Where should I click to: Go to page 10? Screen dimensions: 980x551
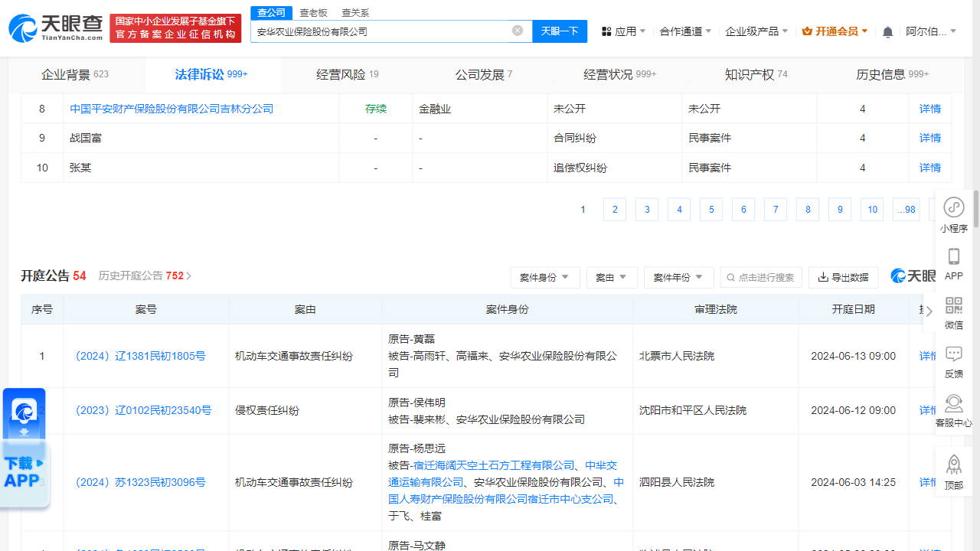click(x=872, y=210)
